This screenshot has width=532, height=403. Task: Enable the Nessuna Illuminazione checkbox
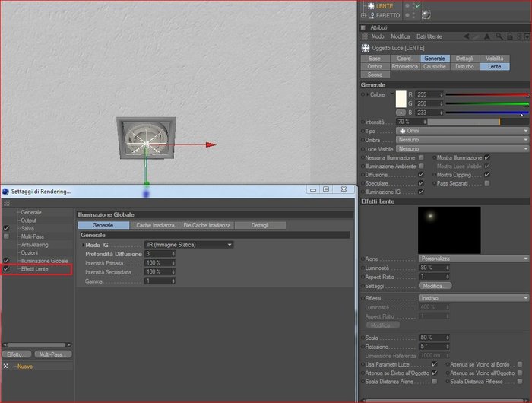(421, 157)
